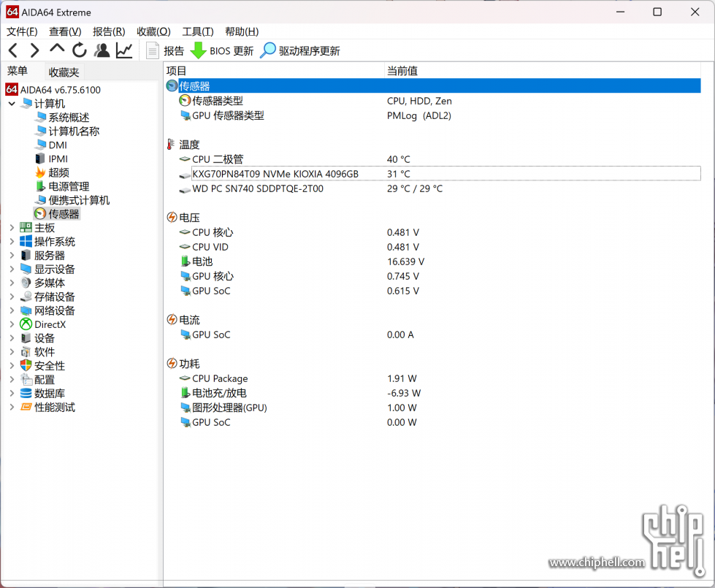This screenshot has height=588, width=715.
Task: Select 系统概述 in the tree
Action: point(69,118)
